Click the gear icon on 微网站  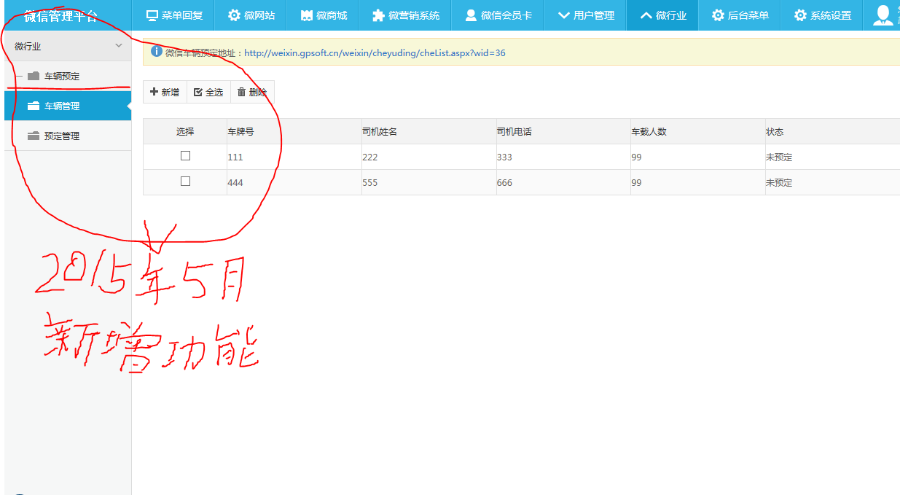(x=234, y=16)
